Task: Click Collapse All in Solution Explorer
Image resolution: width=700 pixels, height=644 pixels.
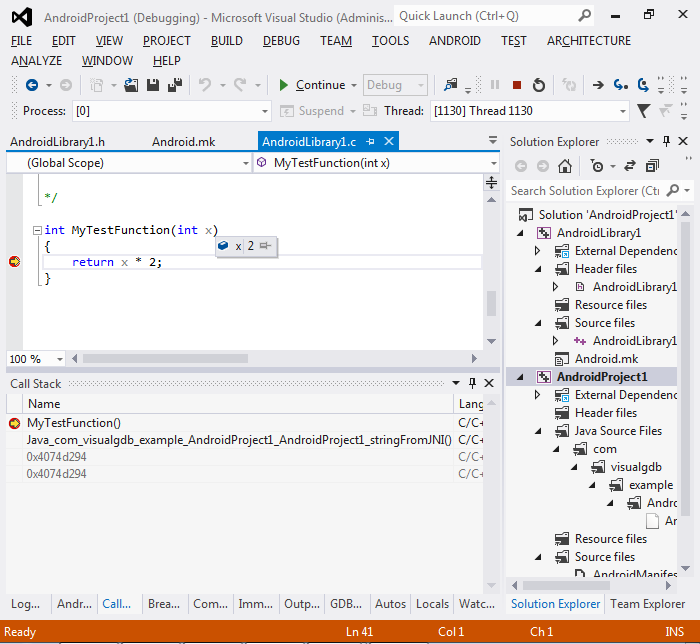Action: pos(652,166)
